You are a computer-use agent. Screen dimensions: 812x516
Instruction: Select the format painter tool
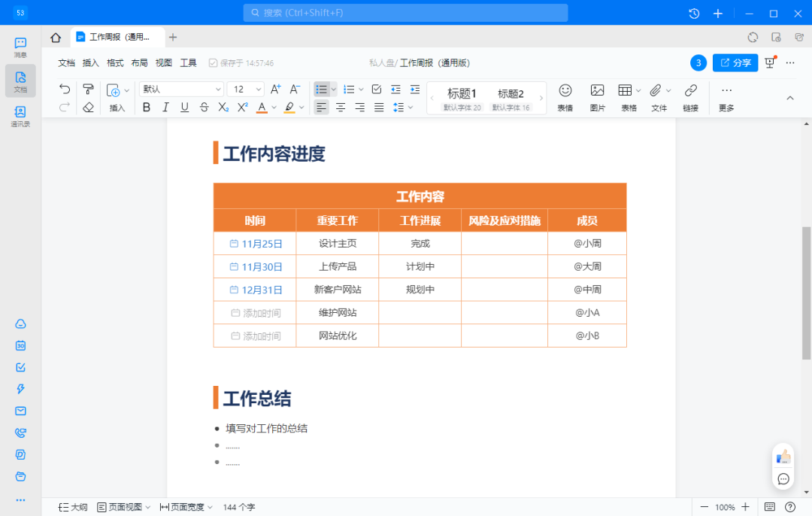point(88,90)
